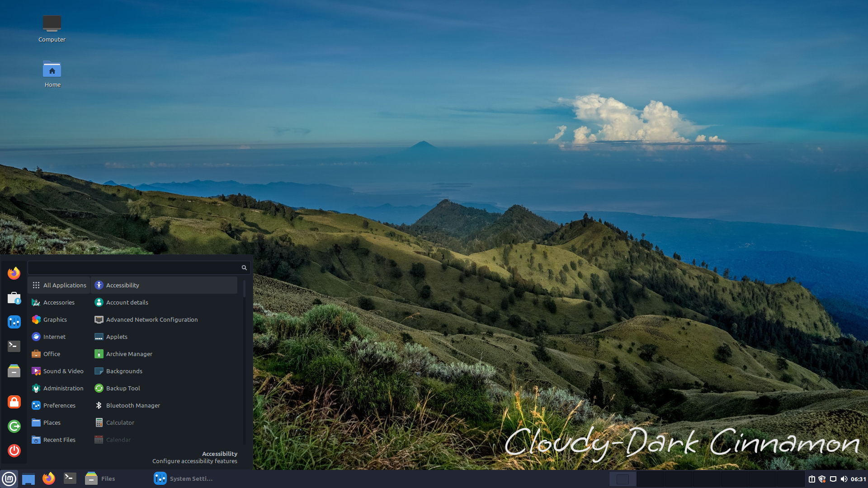Click the Logout icon in menu sidebar
This screenshot has width=868, height=488.
coord(14,426)
